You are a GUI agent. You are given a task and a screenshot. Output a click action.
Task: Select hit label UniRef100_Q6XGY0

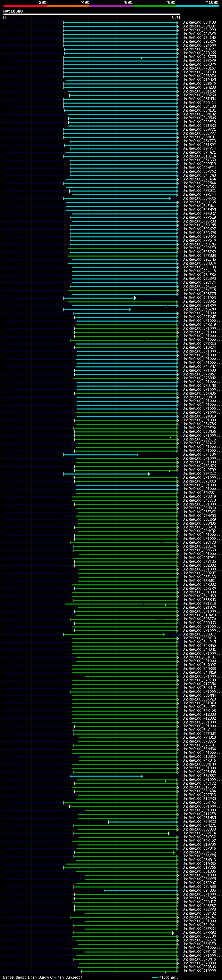(199, 64)
